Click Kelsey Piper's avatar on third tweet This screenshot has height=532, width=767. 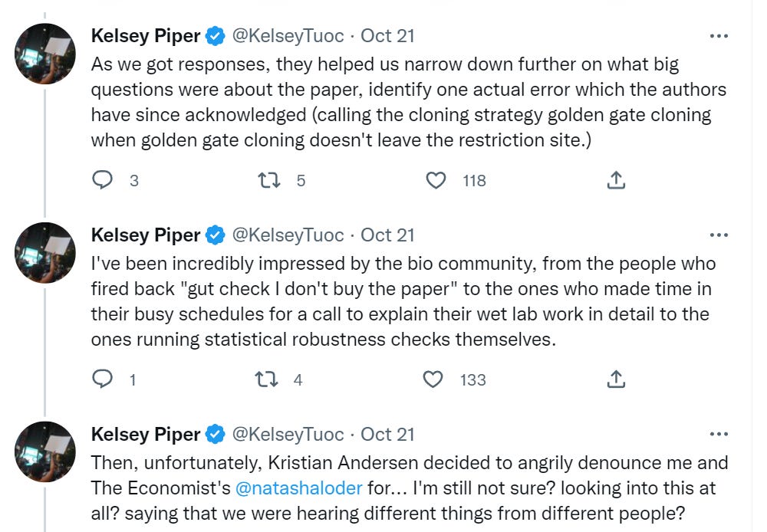[46, 452]
